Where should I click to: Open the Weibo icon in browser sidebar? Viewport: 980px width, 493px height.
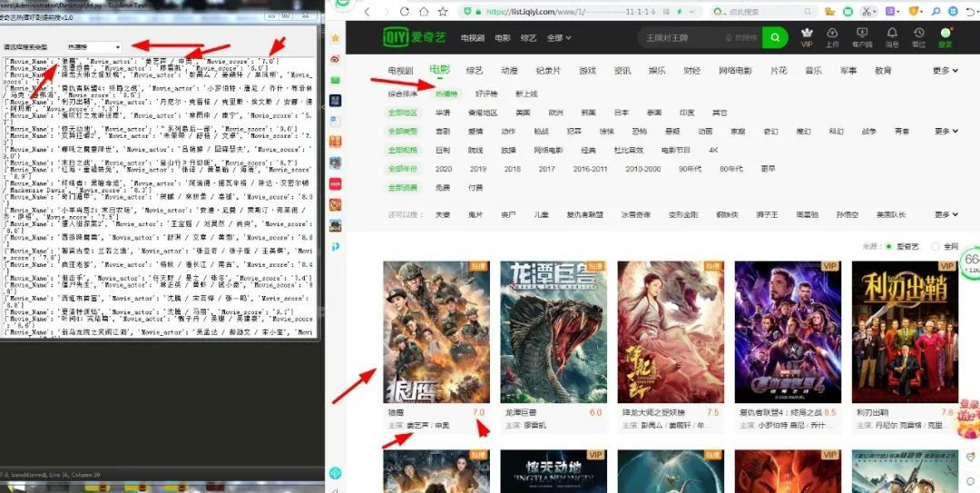coord(336,59)
